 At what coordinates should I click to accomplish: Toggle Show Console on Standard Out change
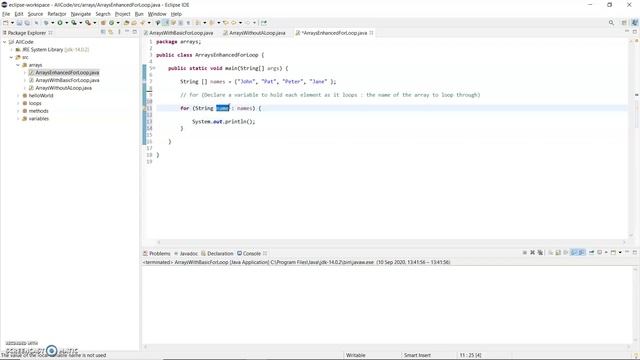click(575, 253)
